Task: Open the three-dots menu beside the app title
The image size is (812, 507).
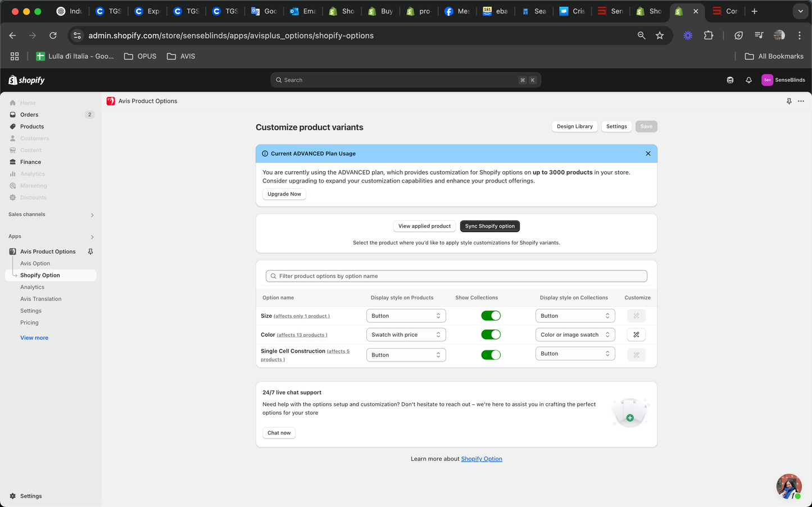Action: point(801,101)
